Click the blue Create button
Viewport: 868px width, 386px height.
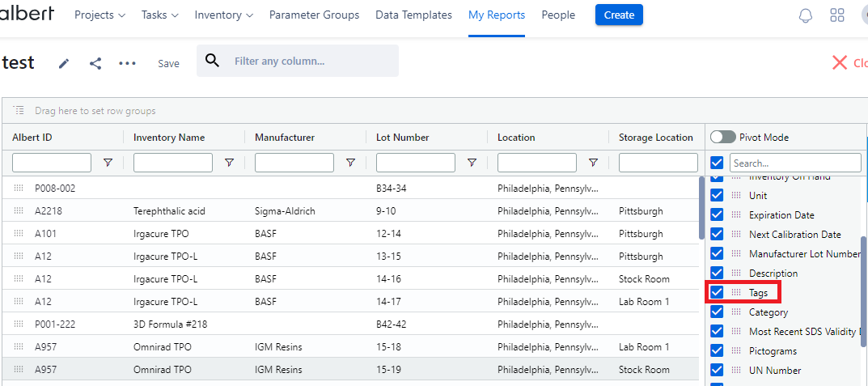(x=619, y=15)
